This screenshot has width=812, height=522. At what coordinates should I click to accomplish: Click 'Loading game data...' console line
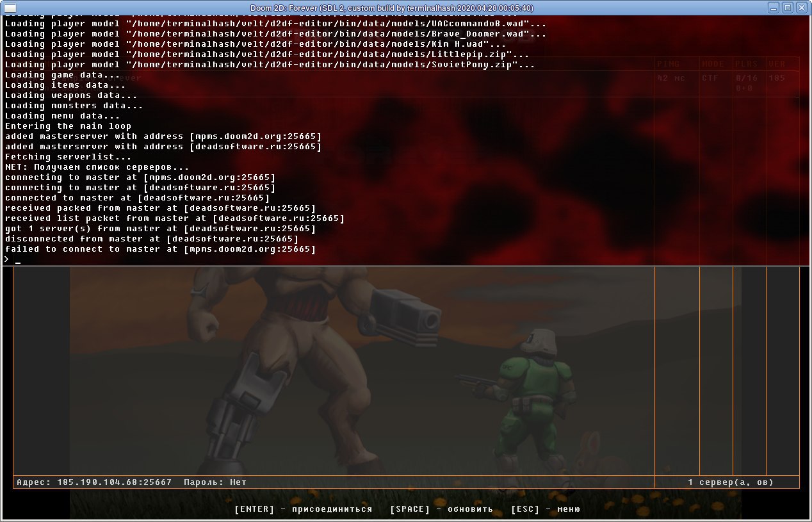(63, 75)
